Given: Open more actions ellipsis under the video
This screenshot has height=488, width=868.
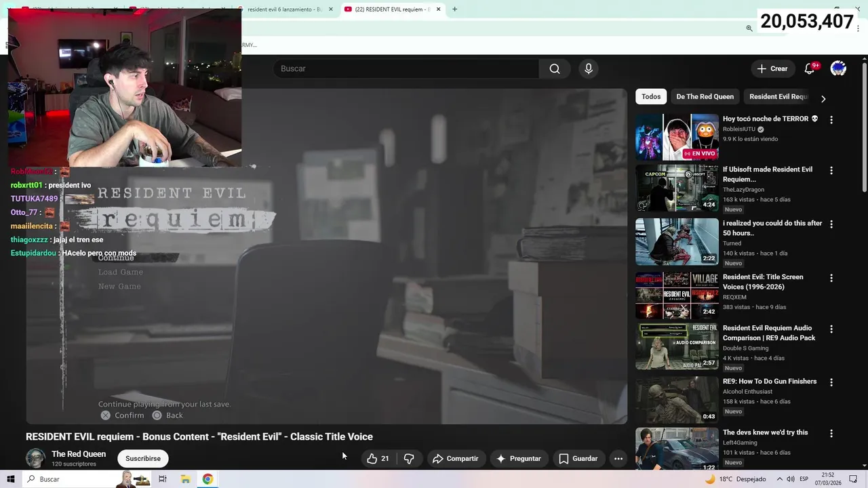Looking at the screenshot, I should point(618,459).
